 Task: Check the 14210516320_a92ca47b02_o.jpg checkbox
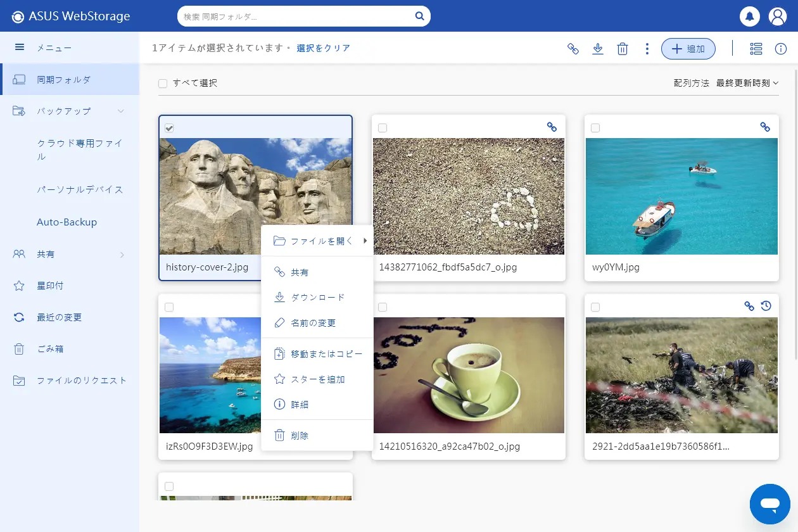pos(383,307)
